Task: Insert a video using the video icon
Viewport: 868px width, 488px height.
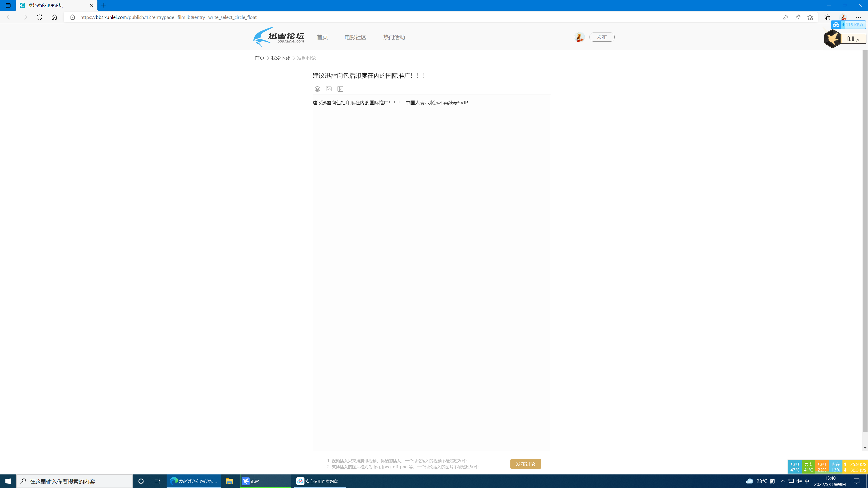Action: click(x=340, y=89)
